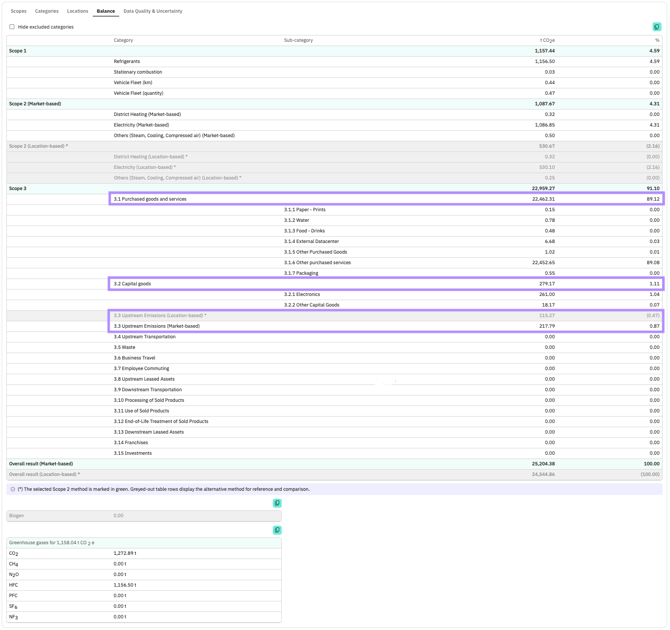The height and width of the screenshot is (630, 670).
Task: Switch to the Categories tab
Action: pos(47,11)
